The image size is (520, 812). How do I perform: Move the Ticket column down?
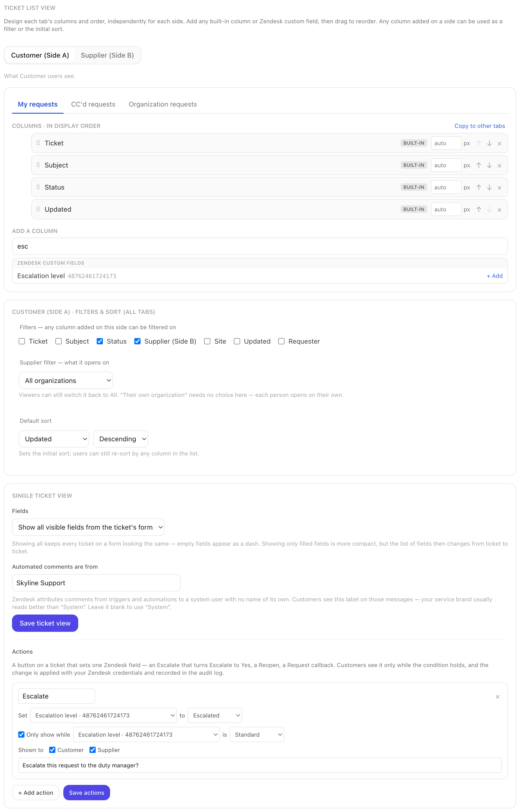point(489,143)
